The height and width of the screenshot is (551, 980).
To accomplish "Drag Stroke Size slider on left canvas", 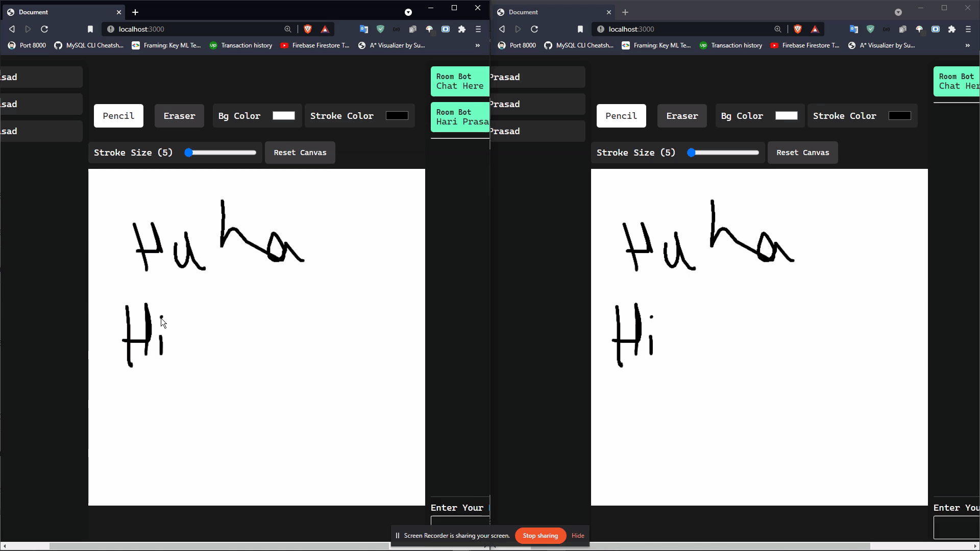I will pos(188,152).
